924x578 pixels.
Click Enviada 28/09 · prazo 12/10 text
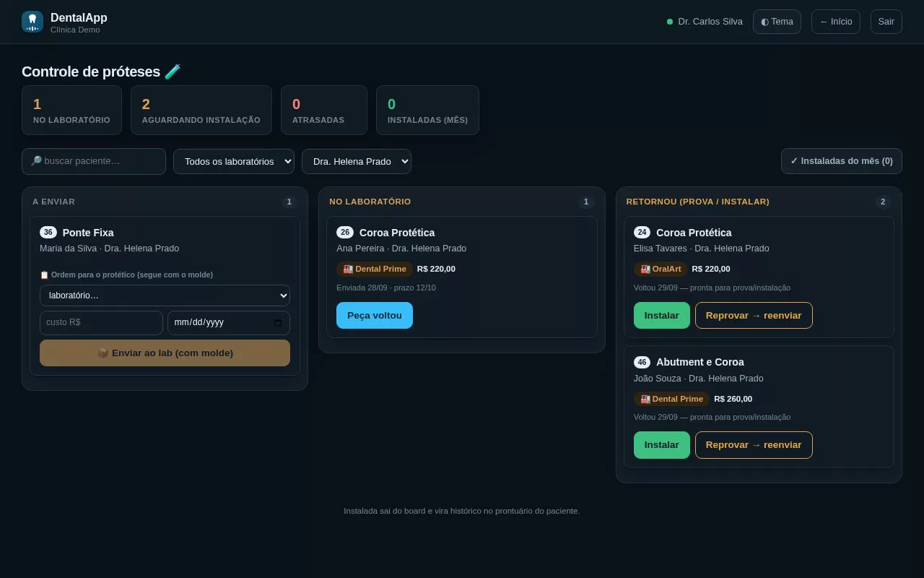(386, 288)
